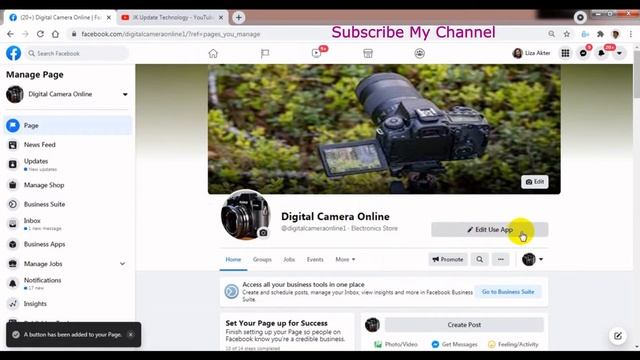640x360 pixels.
Task: Open the Chrome profile avatar icon
Action: click(616, 34)
